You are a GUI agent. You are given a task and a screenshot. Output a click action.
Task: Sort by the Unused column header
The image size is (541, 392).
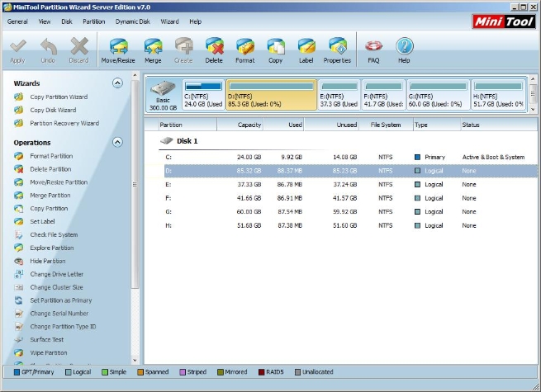point(331,125)
